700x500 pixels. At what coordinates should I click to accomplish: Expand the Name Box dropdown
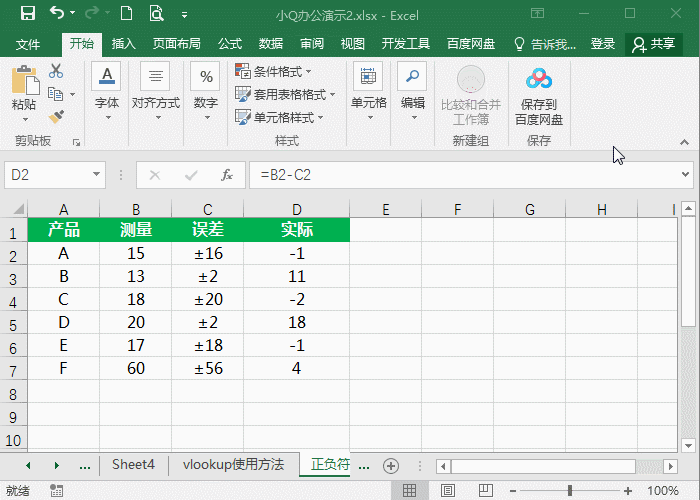click(96, 175)
